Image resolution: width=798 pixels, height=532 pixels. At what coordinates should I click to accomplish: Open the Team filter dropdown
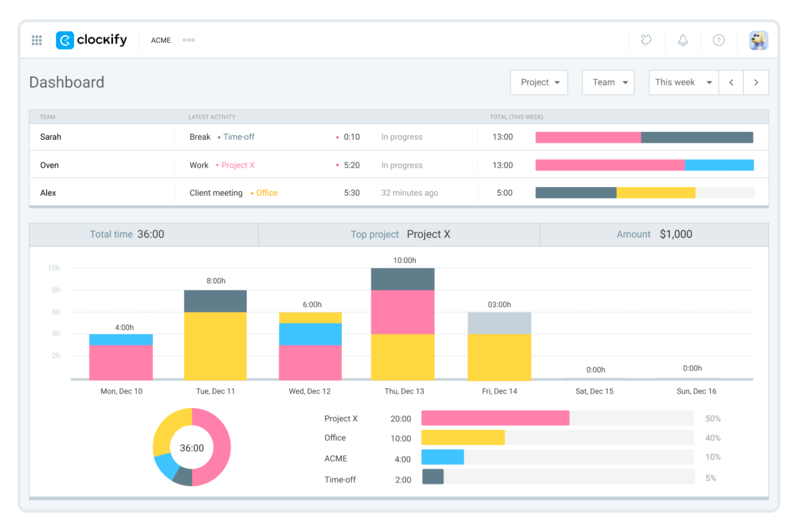(608, 82)
